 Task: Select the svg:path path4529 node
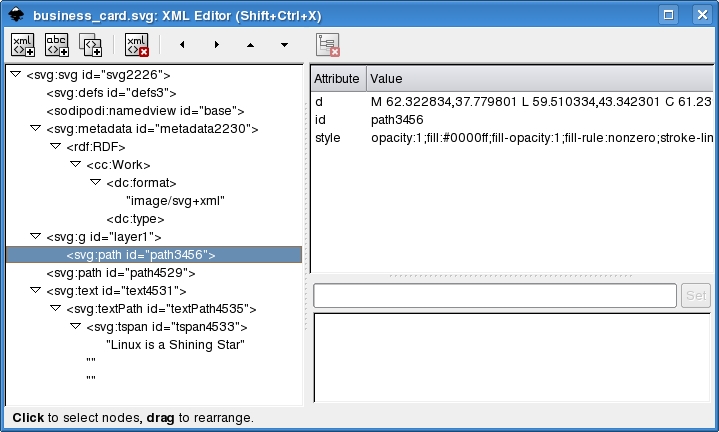120,273
